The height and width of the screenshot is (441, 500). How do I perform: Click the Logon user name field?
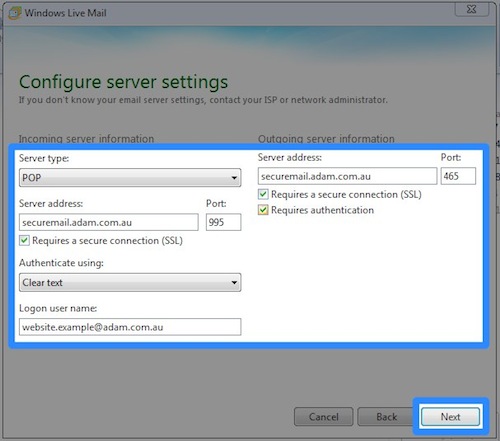pyautogui.click(x=130, y=327)
